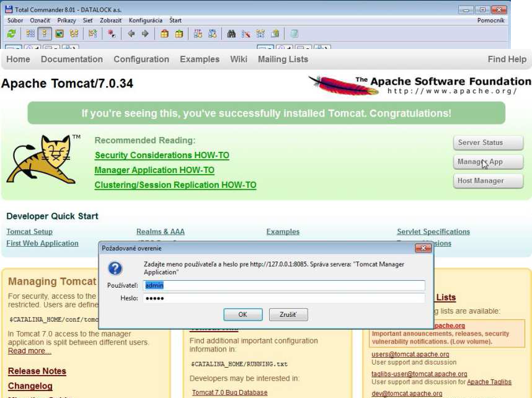This screenshot has height=398, width=532.
Task: Click the thumbnail view toolbar icon
Action: point(60,34)
